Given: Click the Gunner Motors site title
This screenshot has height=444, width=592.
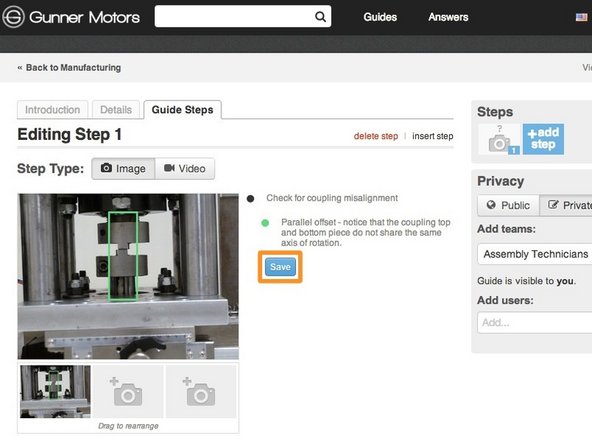Looking at the screenshot, I should 84,17.
